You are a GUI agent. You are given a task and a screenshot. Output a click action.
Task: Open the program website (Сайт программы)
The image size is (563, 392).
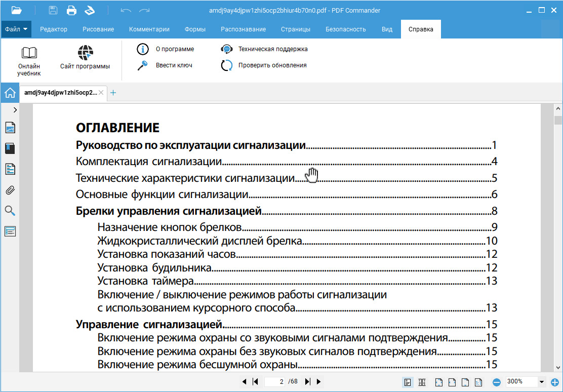tap(85, 57)
